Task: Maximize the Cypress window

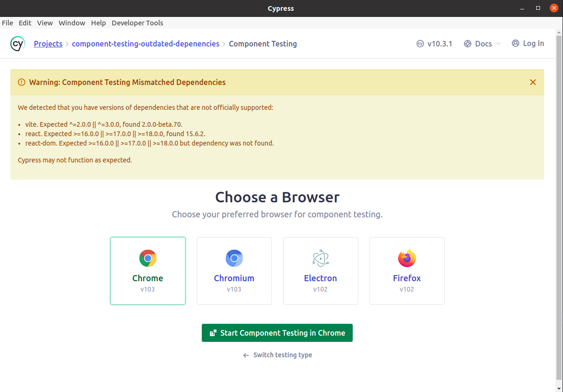Action: coord(538,8)
